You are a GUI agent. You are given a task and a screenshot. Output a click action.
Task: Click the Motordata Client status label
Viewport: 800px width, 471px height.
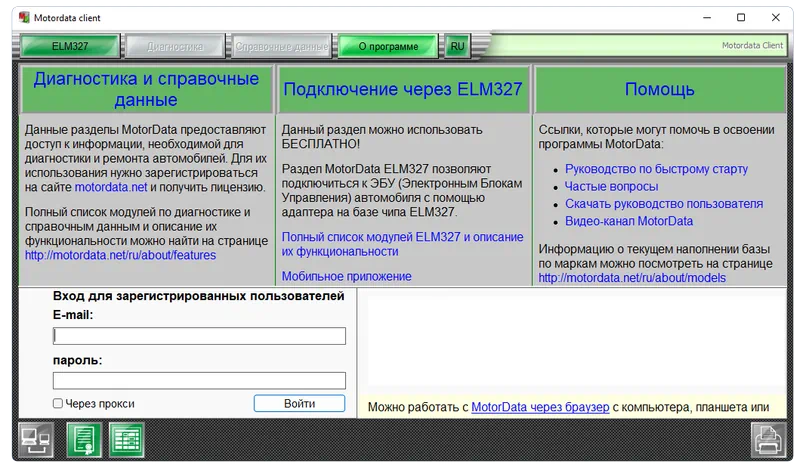pyautogui.click(x=752, y=45)
